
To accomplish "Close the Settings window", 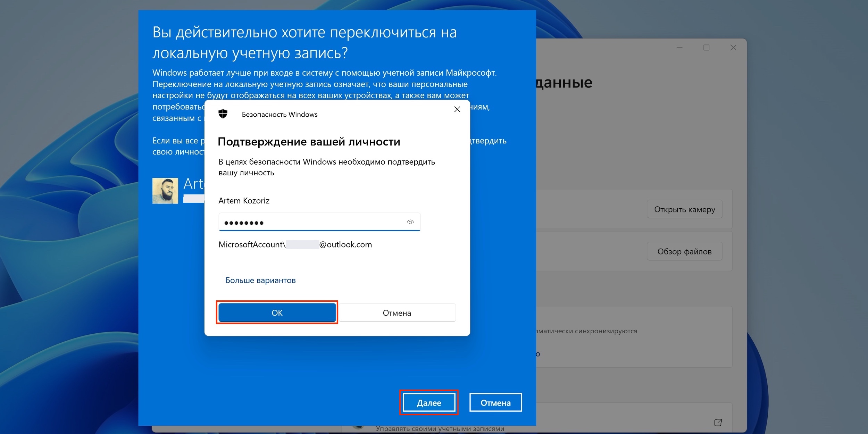I will click(x=733, y=48).
